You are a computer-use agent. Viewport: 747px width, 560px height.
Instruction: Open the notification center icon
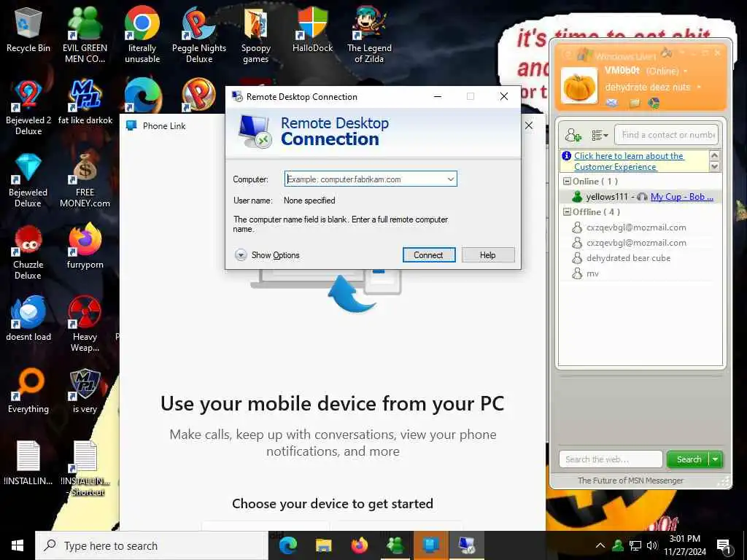click(724, 546)
